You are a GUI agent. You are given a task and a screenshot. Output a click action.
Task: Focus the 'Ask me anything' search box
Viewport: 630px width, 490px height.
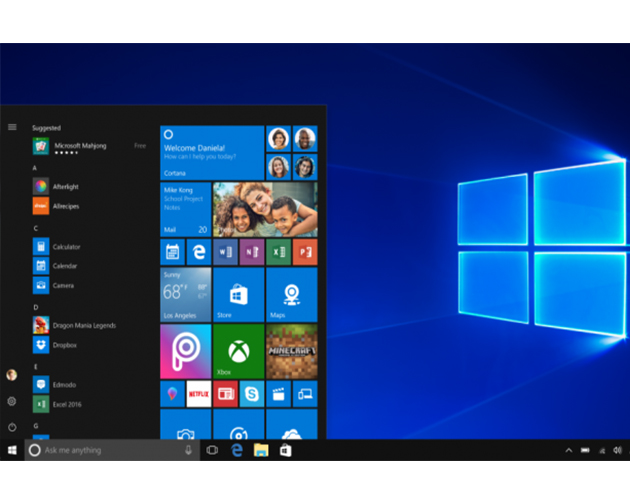point(112,450)
